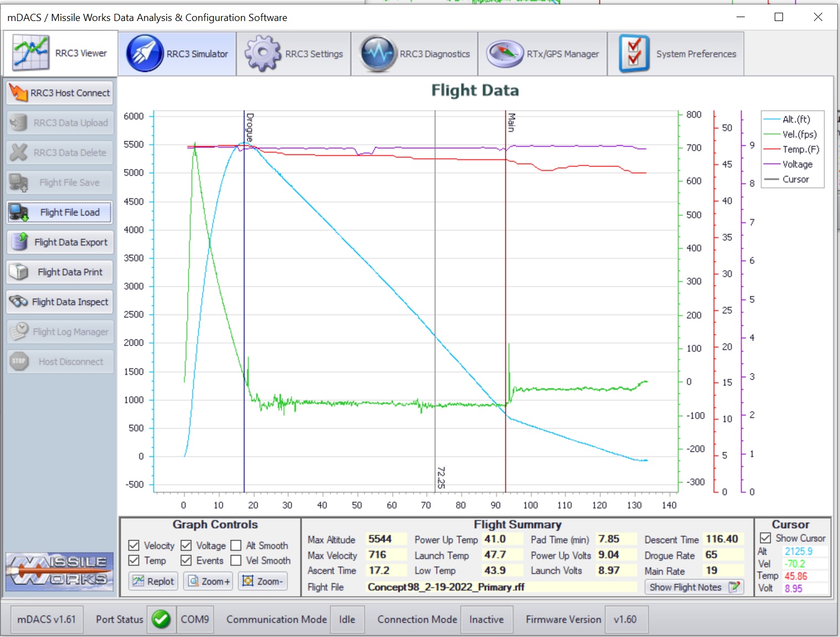This screenshot has width=840, height=637.
Task: Click the Show Flight Notes button
Action: 694,587
